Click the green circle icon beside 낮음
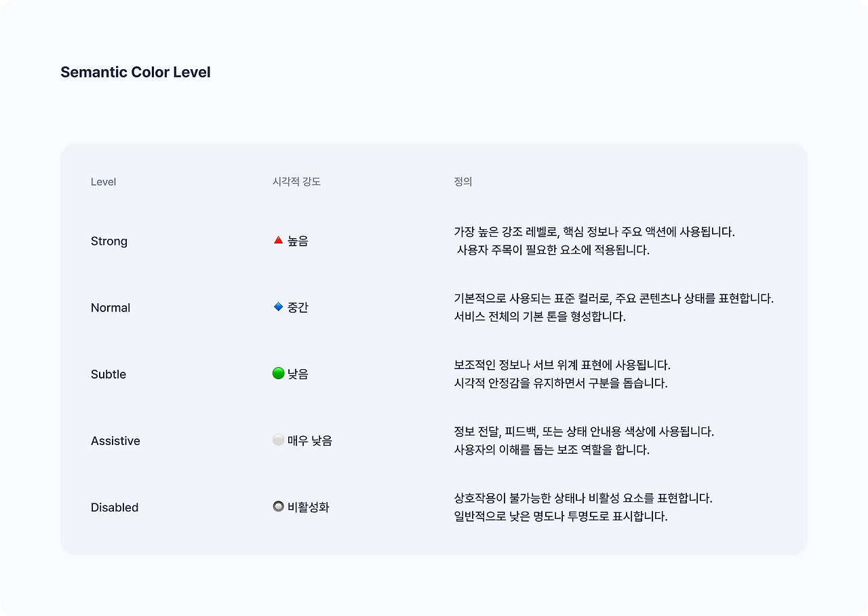 coord(278,373)
